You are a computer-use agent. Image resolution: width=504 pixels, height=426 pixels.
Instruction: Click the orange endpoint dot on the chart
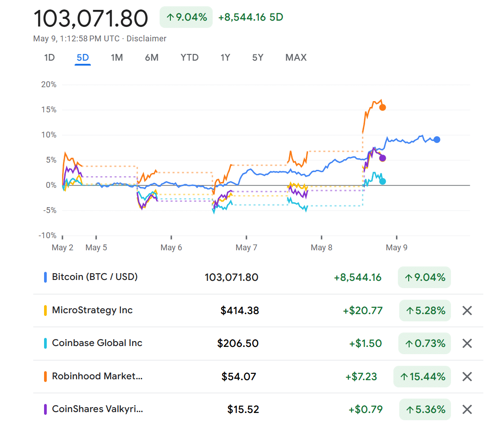click(383, 108)
